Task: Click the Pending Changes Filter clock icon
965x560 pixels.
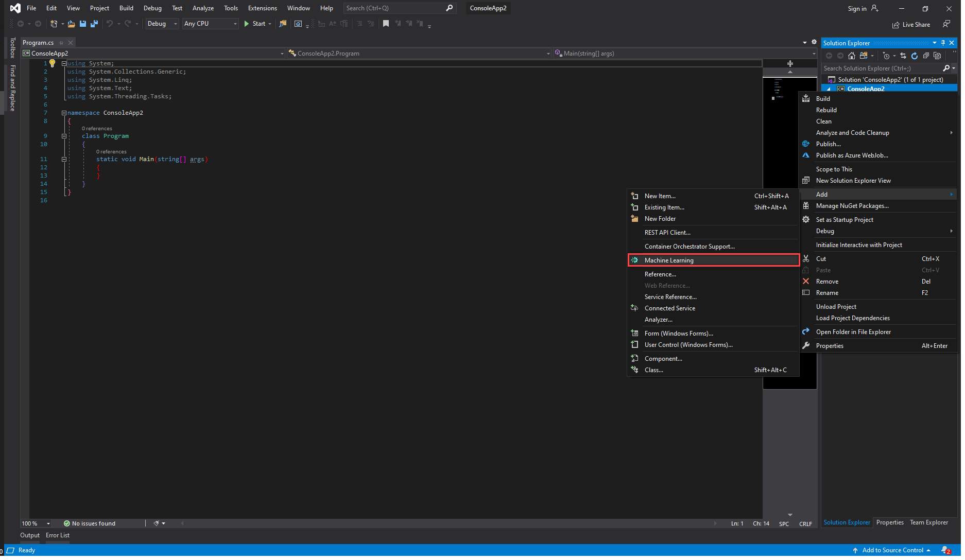Action: [x=886, y=56]
